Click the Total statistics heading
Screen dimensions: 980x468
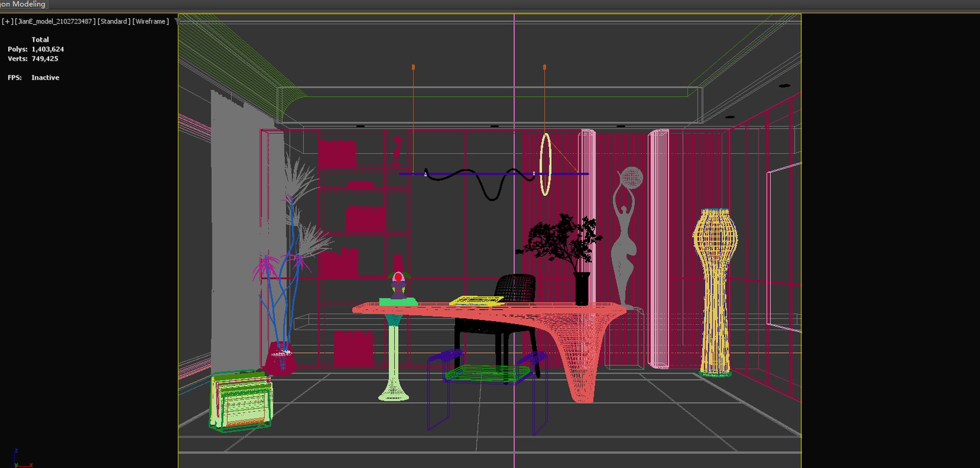[x=40, y=39]
